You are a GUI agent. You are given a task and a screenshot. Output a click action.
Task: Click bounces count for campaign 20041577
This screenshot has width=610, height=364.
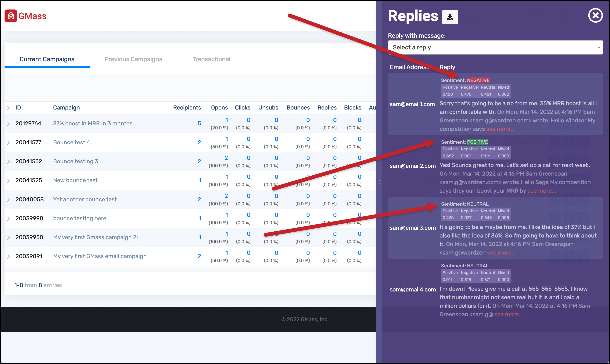coord(308,139)
